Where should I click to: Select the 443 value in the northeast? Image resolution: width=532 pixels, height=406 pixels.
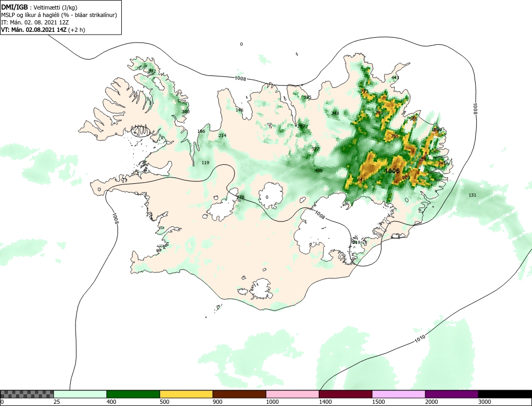395,78
